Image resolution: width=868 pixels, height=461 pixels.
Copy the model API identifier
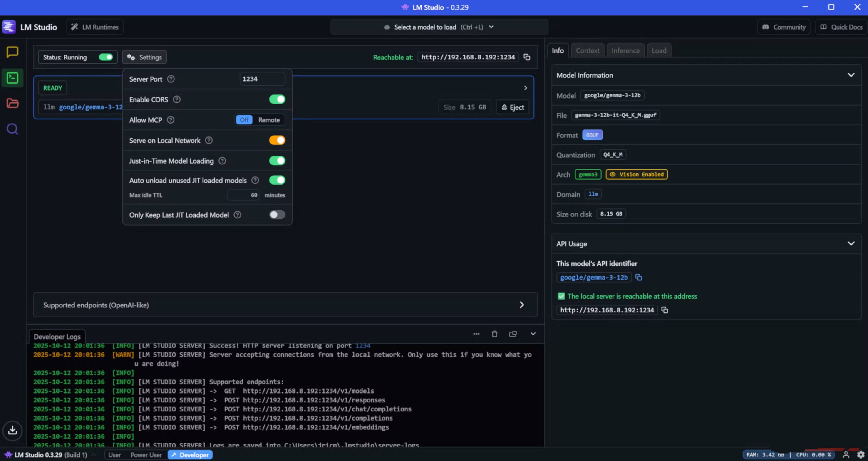click(638, 277)
